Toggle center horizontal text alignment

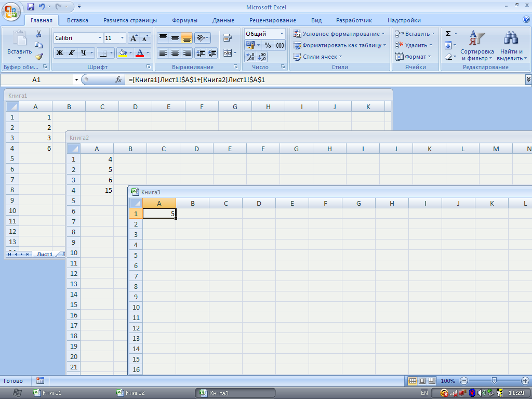(x=175, y=53)
